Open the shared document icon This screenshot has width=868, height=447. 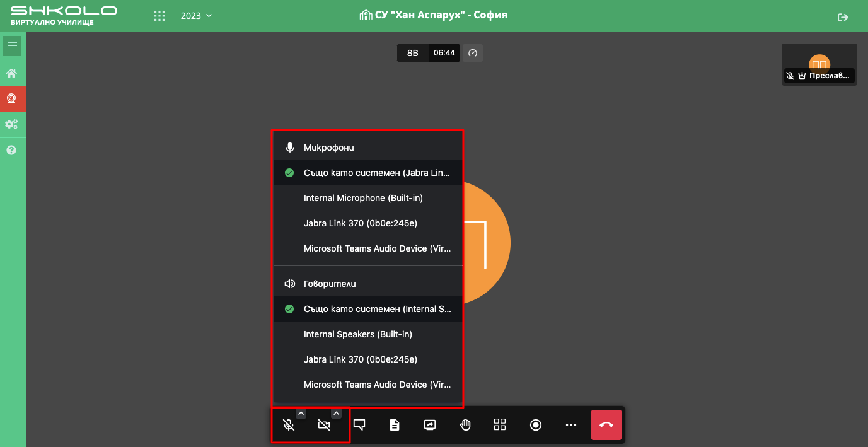point(395,425)
